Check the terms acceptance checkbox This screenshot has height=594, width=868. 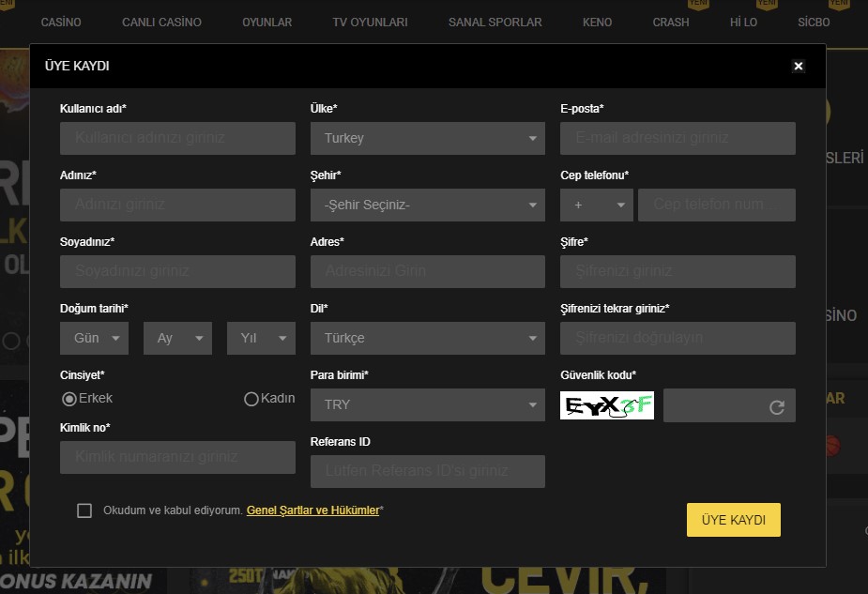coord(84,510)
